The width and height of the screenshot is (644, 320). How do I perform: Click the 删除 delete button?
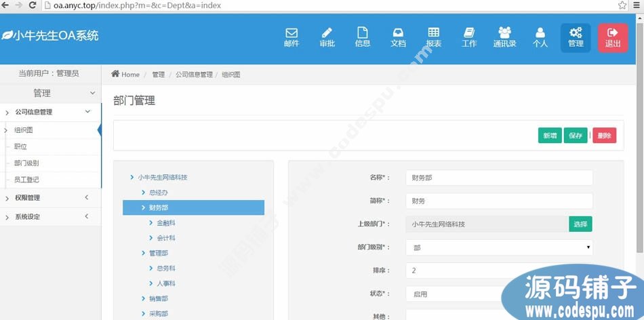coord(604,136)
